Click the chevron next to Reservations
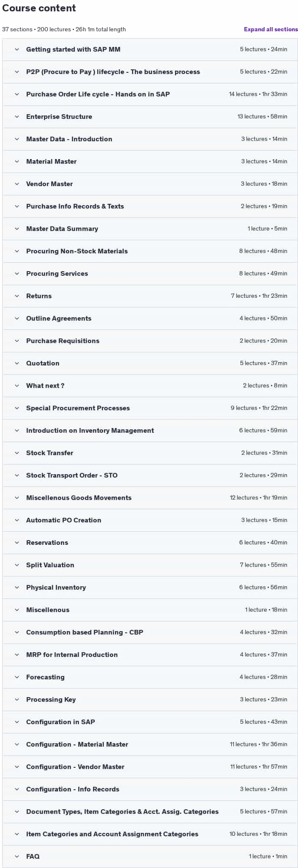298x868 pixels. pyautogui.click(x=17, y=543)
